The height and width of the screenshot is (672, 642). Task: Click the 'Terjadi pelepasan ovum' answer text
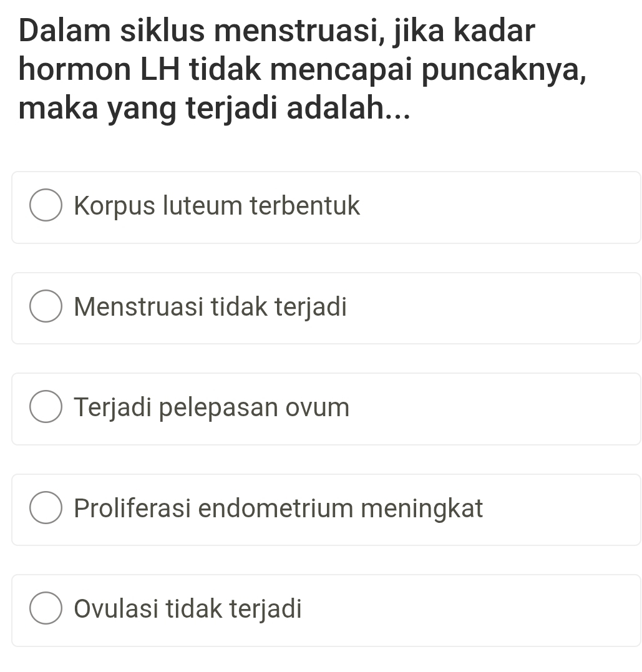pyautogui.click(x=212, y=408)
